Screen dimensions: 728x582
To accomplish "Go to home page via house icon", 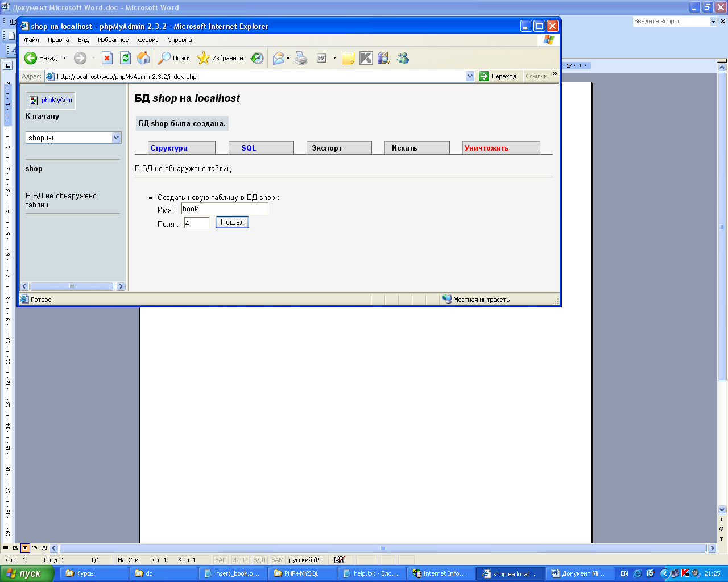I will click(143, 58).
